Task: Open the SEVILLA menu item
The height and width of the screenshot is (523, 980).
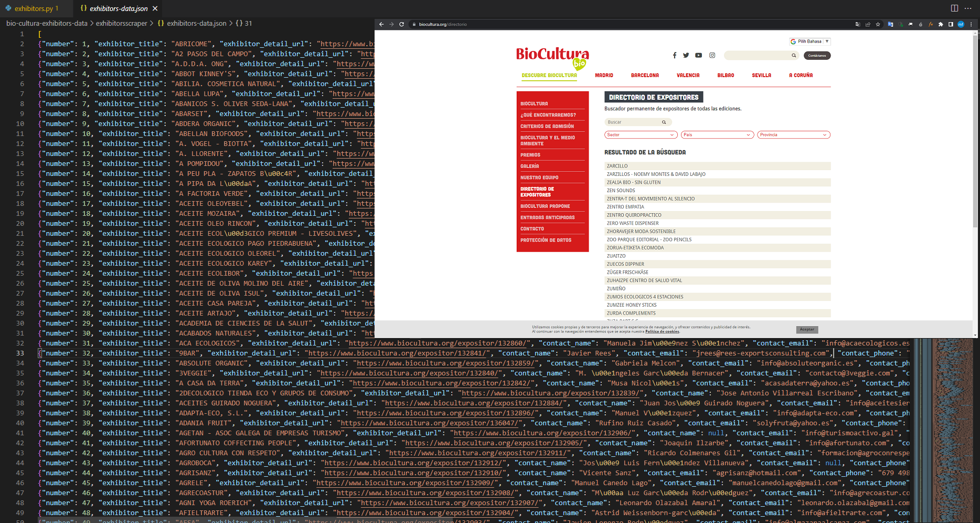Action: (x=761, y=76)
